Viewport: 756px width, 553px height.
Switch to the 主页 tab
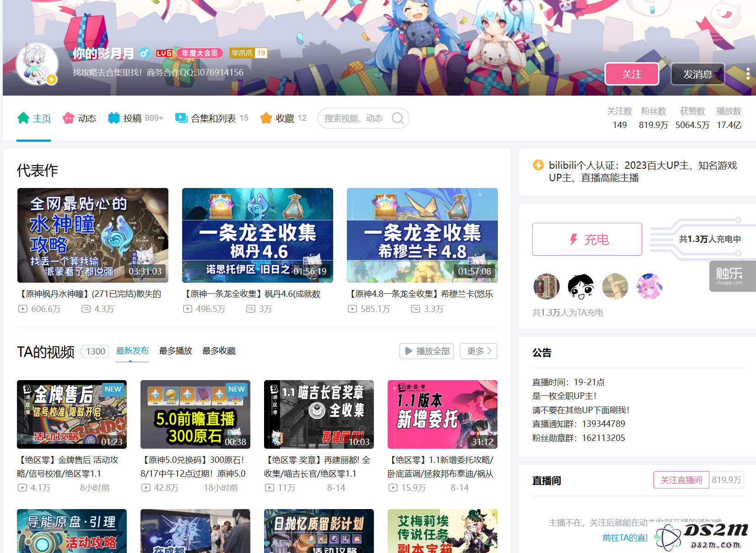click(34, 118)
